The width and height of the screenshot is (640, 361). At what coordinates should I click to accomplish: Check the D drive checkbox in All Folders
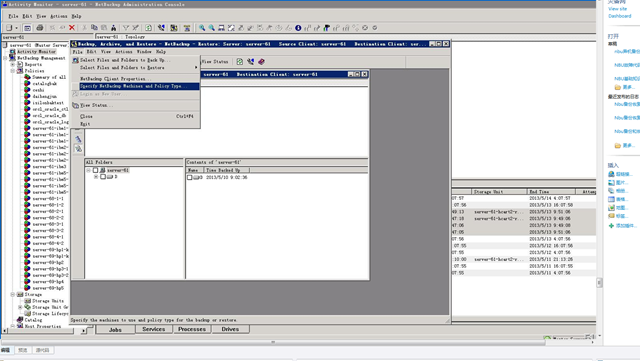click(103, 177)
